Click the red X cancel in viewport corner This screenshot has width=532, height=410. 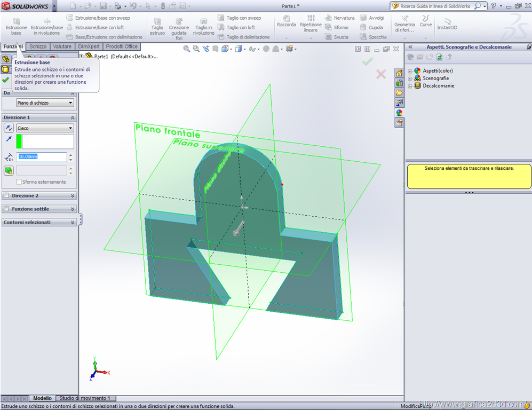tap(380, 74)
